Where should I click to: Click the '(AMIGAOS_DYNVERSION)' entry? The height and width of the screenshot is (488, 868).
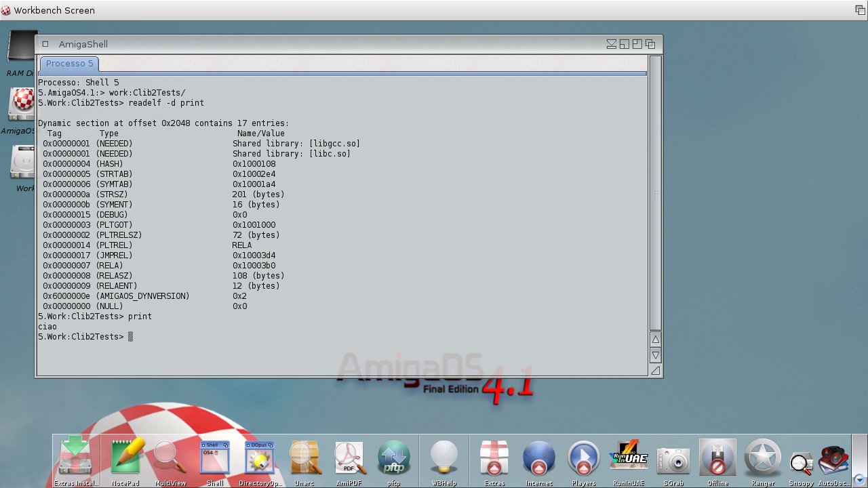click(142, 296)
